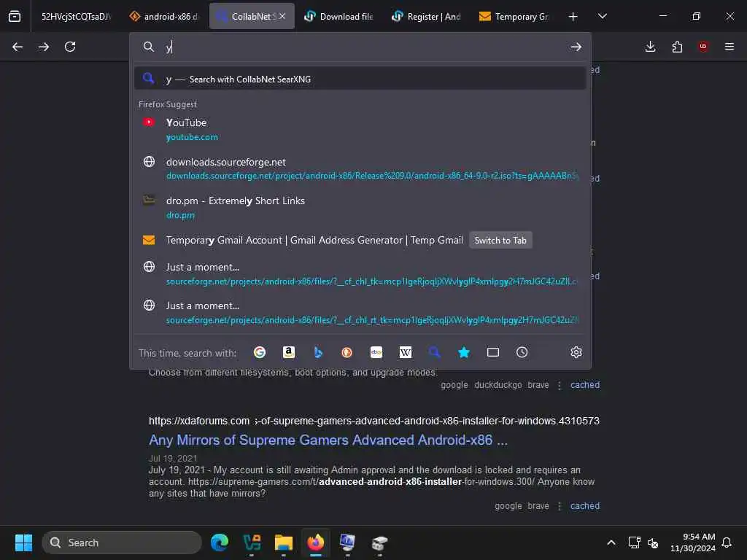
Task: Click in the address bar input
Action: pyautogui.click(x=362, y=47)
